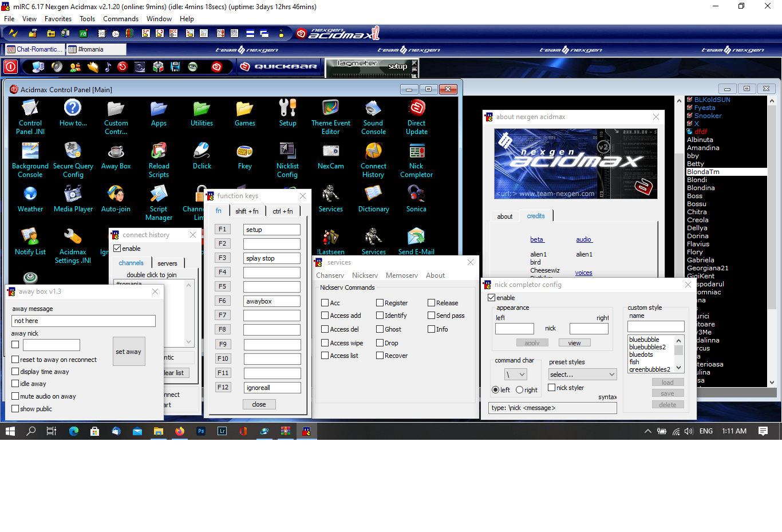The image size is (782, 532).
Task: Click down arrow of custom styles list
Action: click(679, 368)
